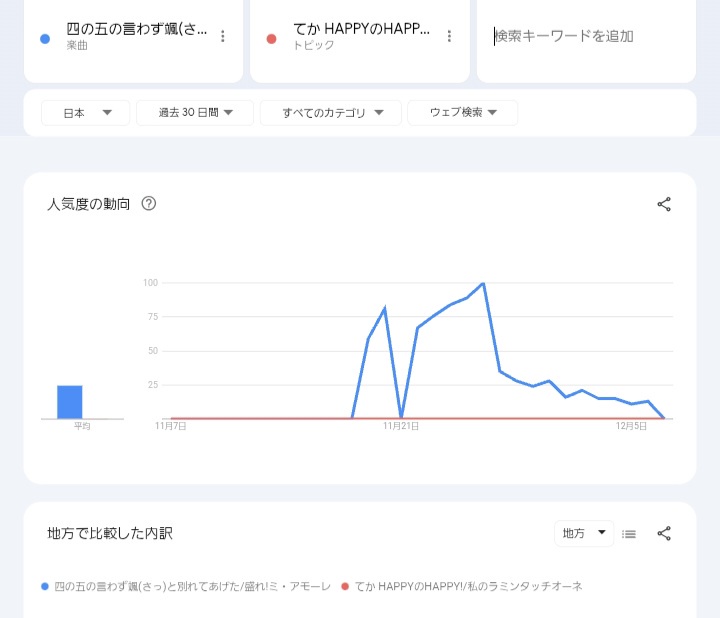This screenshot has width=720, height=618.
Task: Open the 日本 country dropdown
Action: [x=86, y=113]
